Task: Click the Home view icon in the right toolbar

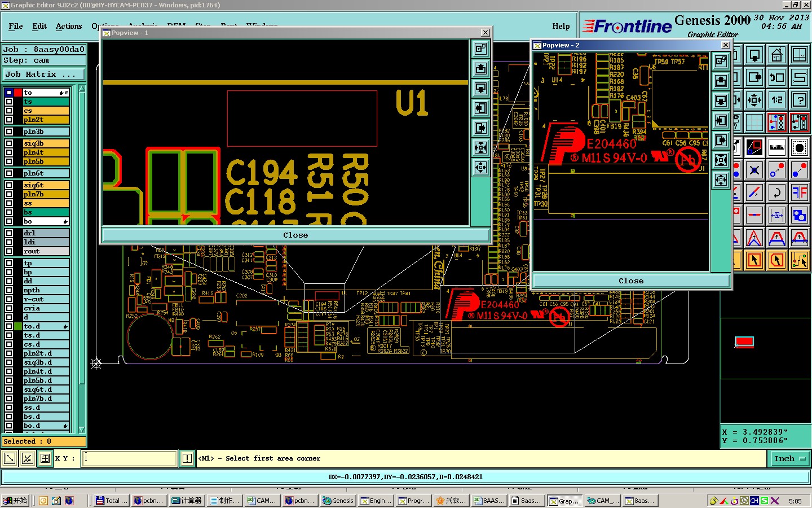Action: coord(776,55)
